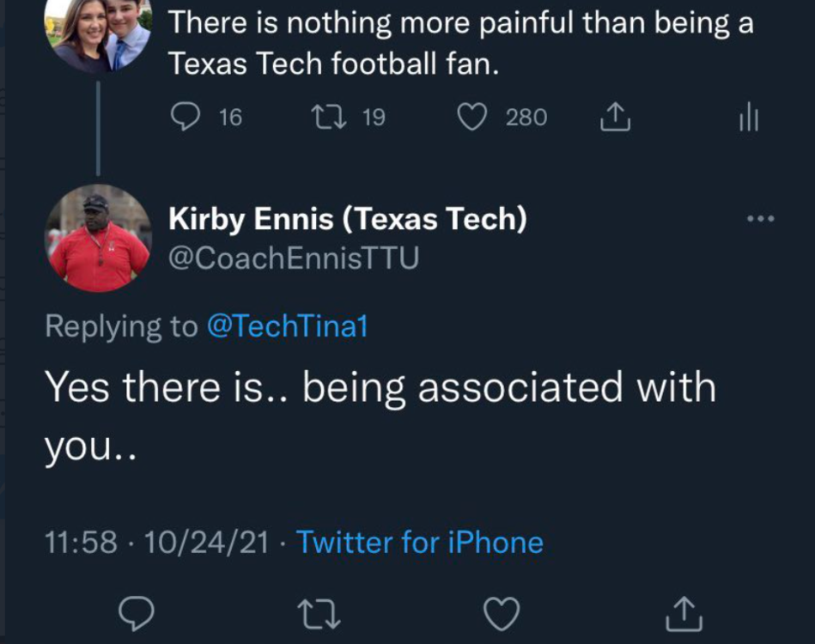Open the original poster's avatar photo
This screenshot has width=815, height=644.
pos(98,33)
